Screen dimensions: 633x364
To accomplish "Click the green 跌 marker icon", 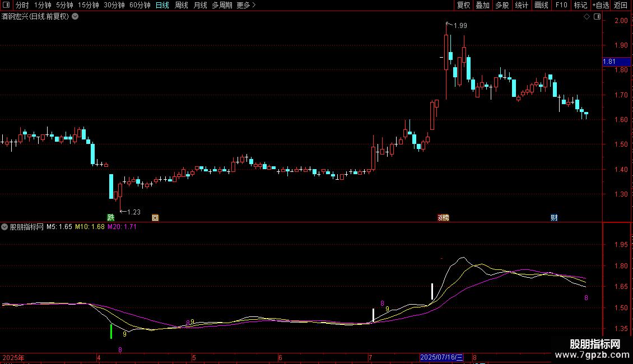I will pos(110,217).
